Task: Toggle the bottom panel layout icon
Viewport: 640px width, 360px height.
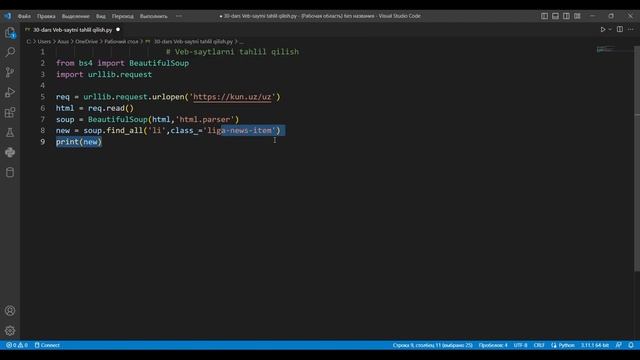Action: (556, 16)
